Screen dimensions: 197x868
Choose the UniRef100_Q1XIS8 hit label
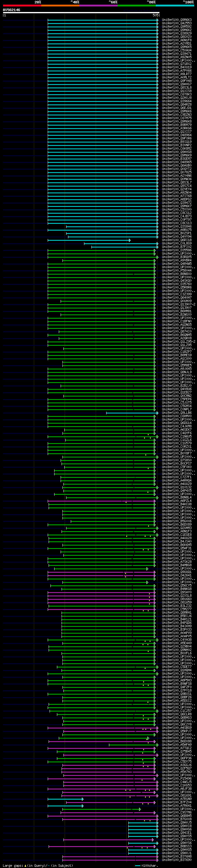pyautogui.click(x=176, y=91)
